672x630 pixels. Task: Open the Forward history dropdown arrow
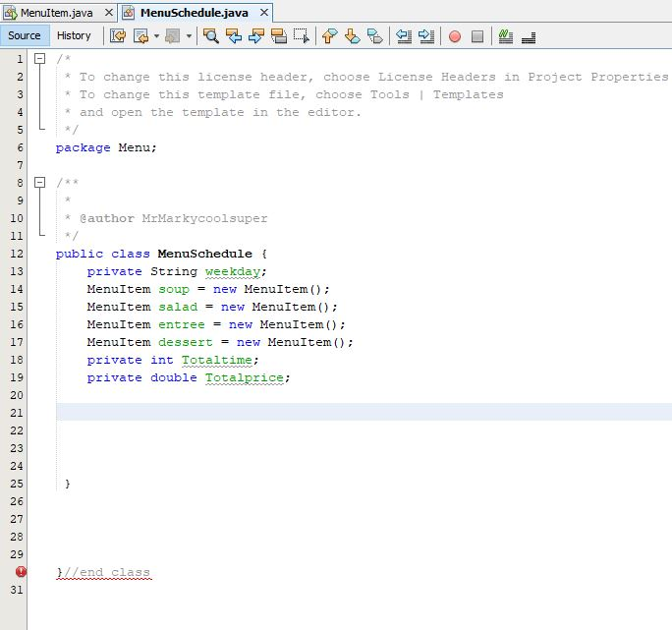(x=189, y=36)
